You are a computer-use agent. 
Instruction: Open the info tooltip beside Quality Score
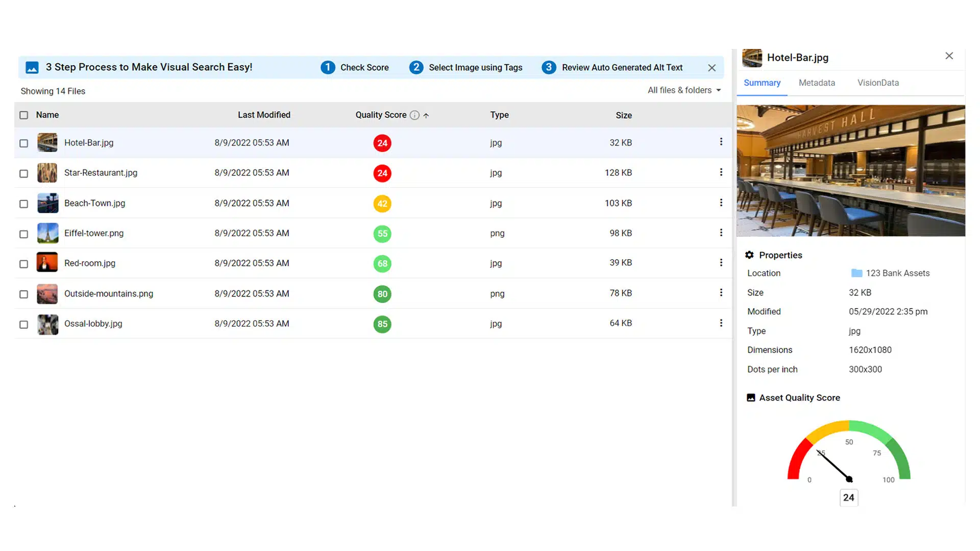click(x=414, y=115)
